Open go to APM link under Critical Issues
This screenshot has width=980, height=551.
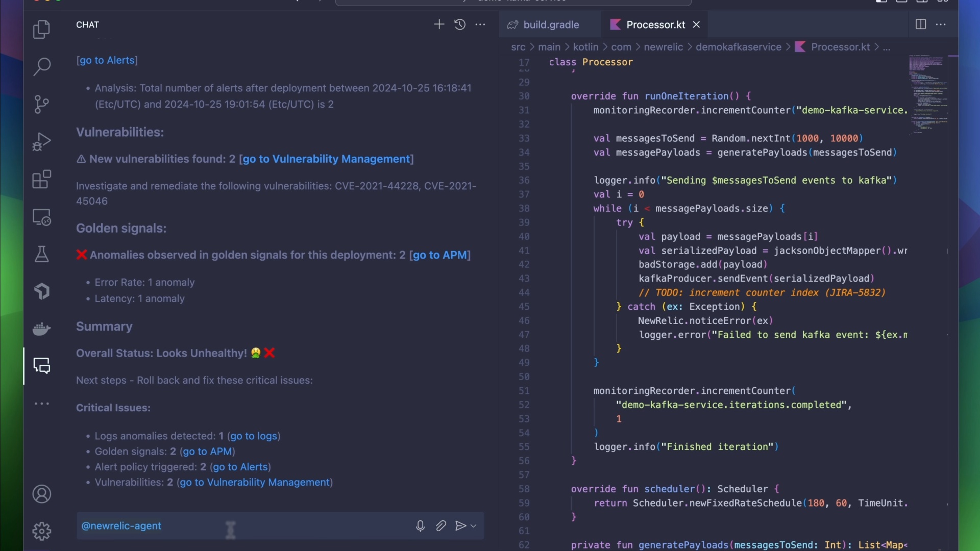click(207, 452)
